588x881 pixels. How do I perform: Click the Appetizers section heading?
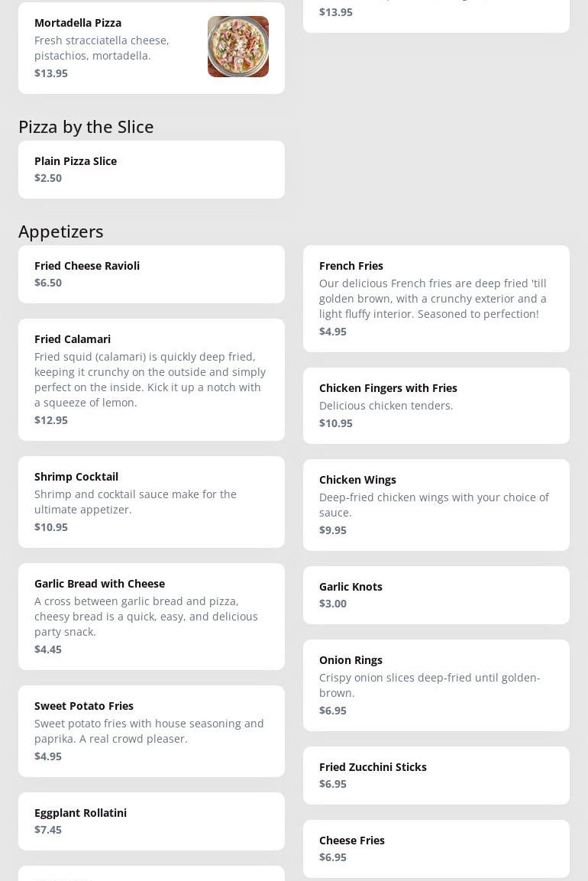61,231
